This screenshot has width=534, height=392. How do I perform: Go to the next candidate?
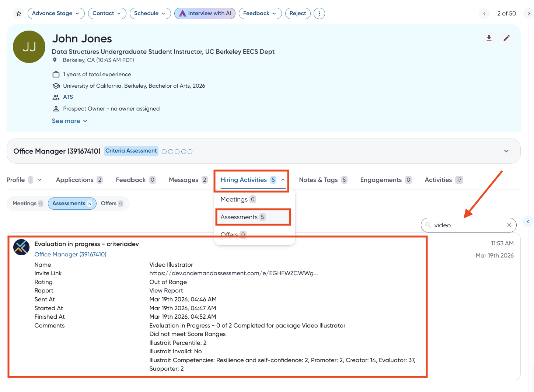[x=529, y=14]
